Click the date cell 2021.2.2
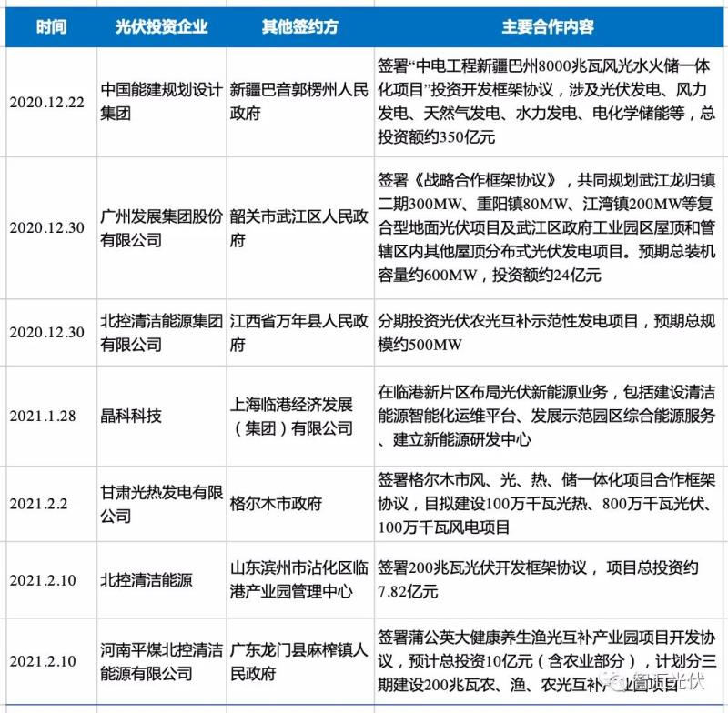Viewport: 728px width, 713px height. tap(47, 503)
